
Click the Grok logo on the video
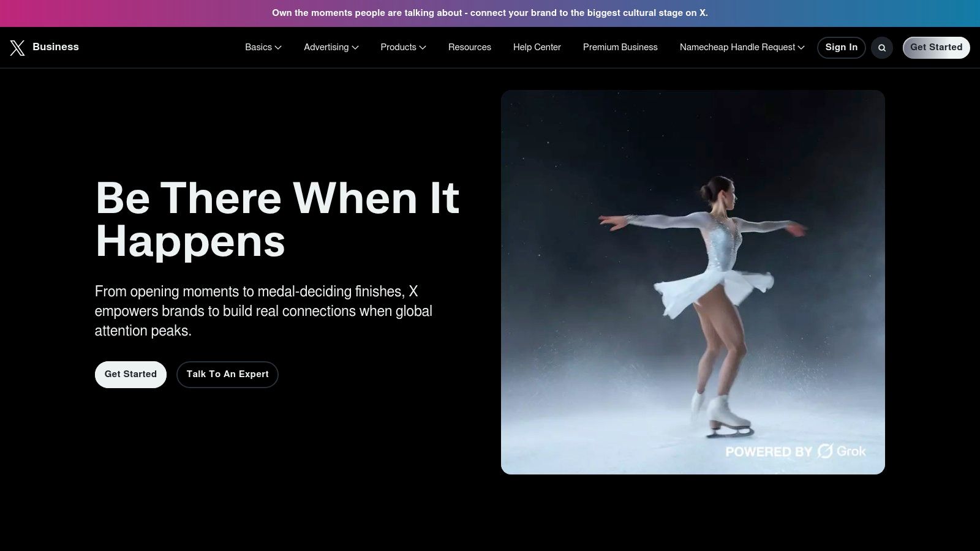pyautogui.click(x=842, y=452)
